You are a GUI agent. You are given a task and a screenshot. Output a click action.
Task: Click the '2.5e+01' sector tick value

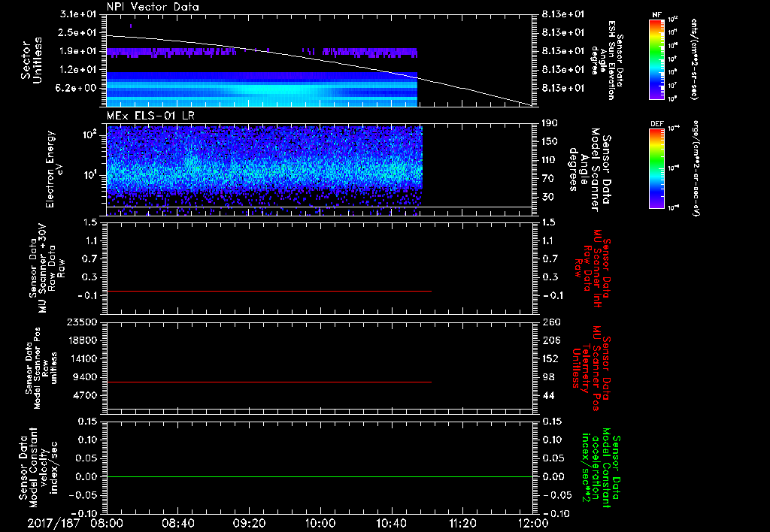[78, 32]
